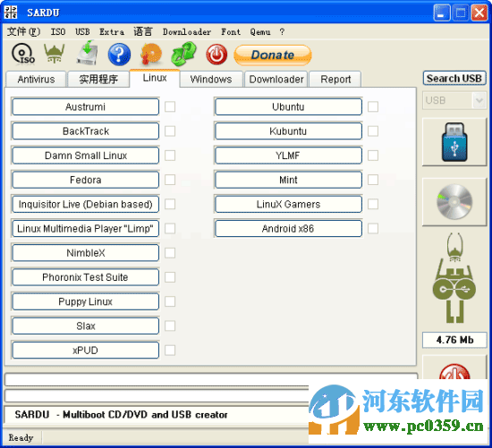Click the red power toolbar icon

click(216, 55)
